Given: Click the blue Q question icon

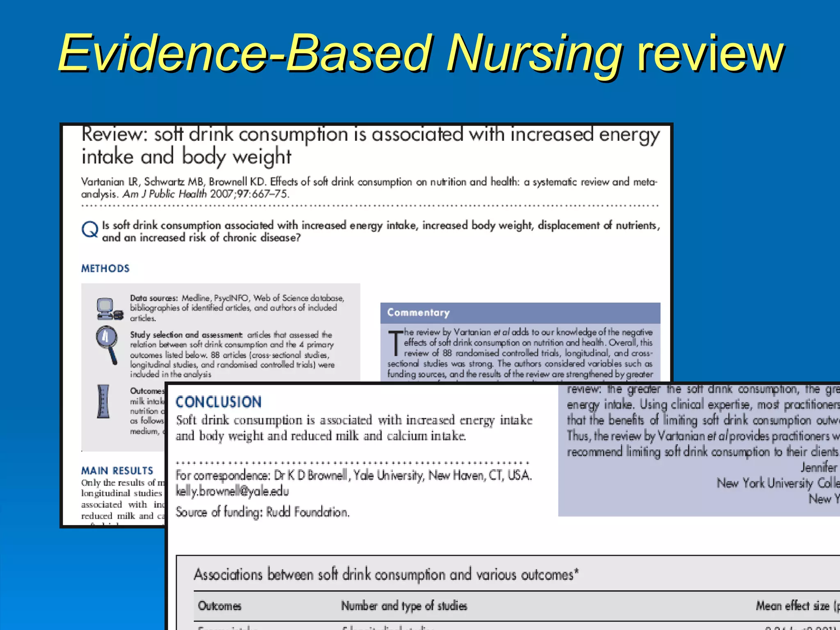Looking at the screenshot, I should 90,229.
